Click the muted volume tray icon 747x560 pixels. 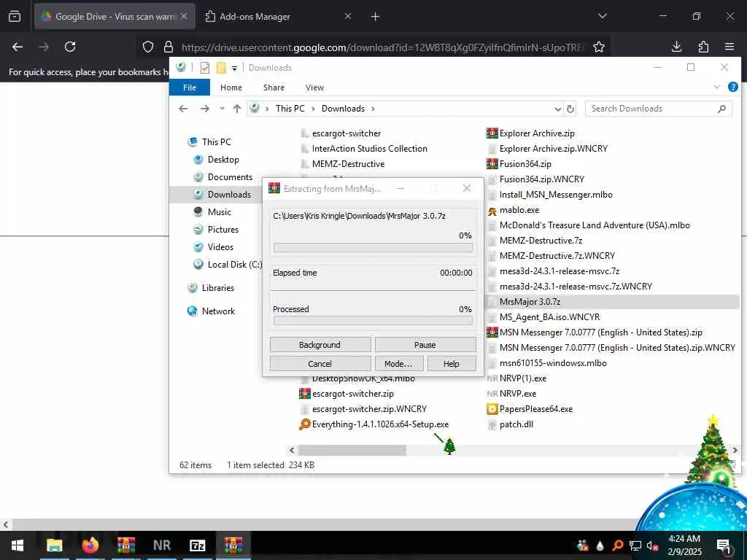point(652,545)
